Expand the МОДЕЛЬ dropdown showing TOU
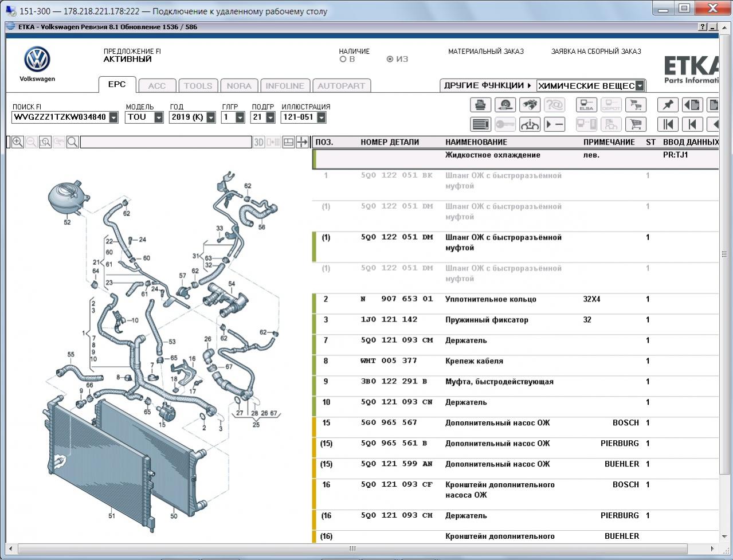The image size is (733, 560). click(159, 118)
